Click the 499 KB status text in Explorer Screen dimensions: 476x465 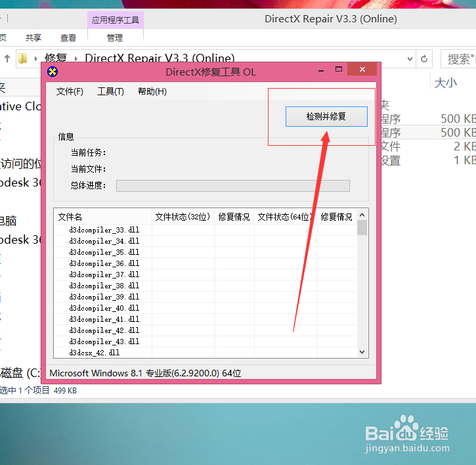point(65,391)
